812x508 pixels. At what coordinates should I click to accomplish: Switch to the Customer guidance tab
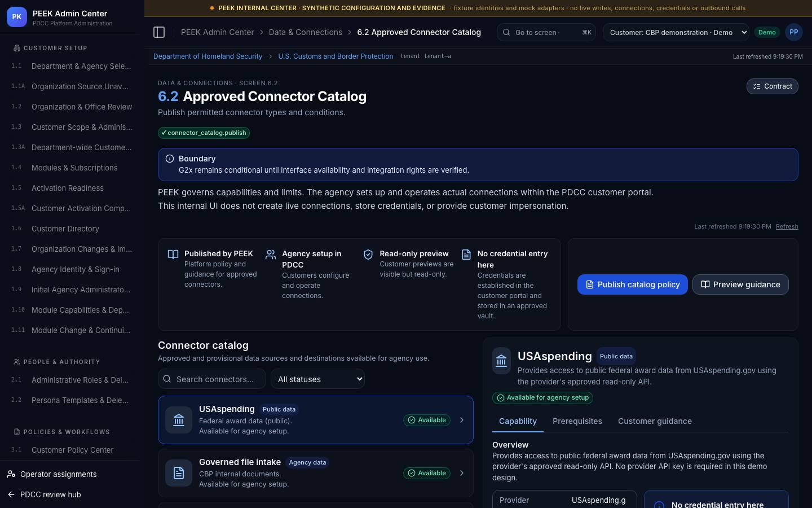pyautogui.click(x=655, y=421)
